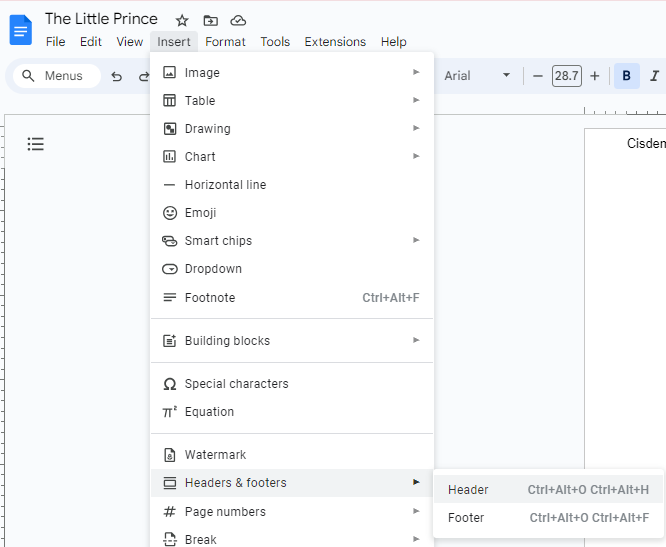Click the Break page icon
This screenshot has height=547, width=666.
[x=169, y=539]
